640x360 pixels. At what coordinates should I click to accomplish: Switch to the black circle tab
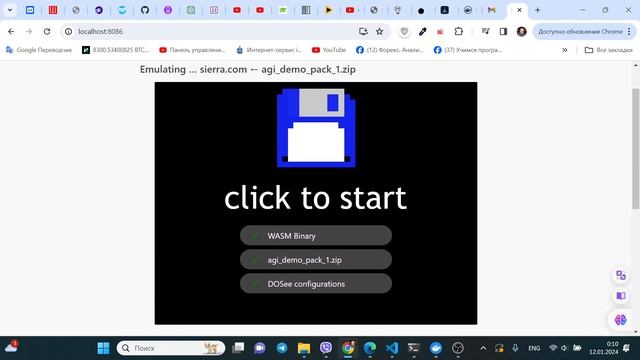pyautogui.click(x=421, y=11)
